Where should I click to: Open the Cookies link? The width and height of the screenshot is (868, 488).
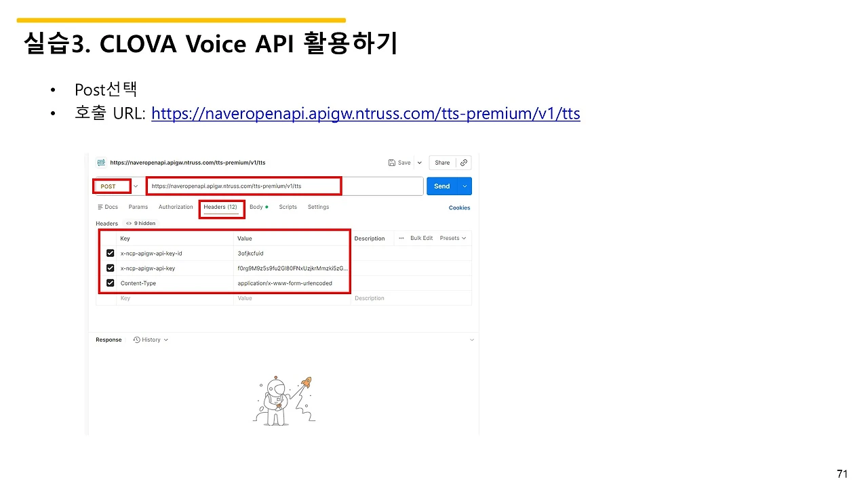(x=459, y=207)
